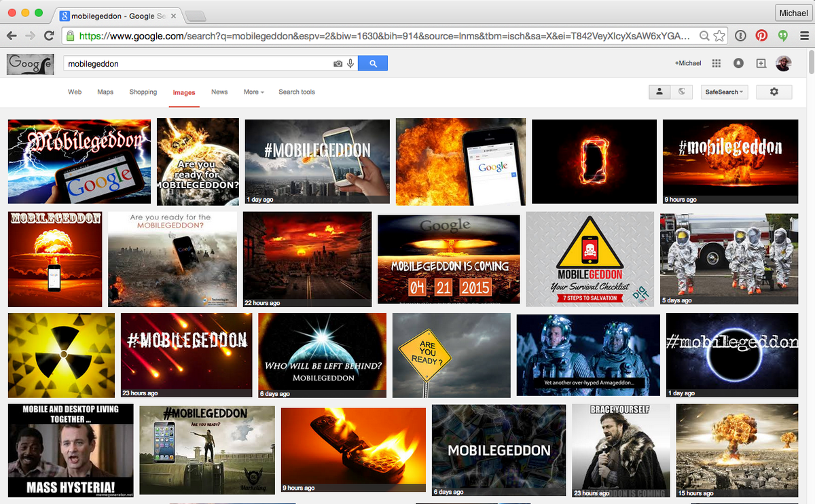Open settings gear button
This screenshot has height=504, width=815.
(x=774, y=92)
